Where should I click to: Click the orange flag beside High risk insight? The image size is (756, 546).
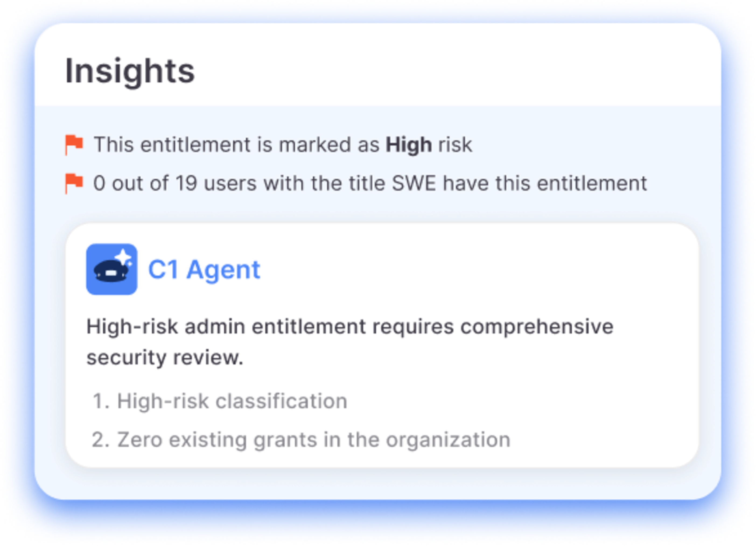(x=74, y=144)
